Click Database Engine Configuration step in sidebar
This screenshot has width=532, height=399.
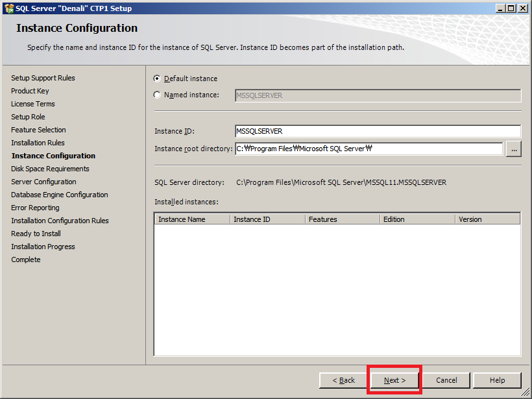[x=60, y=195]
